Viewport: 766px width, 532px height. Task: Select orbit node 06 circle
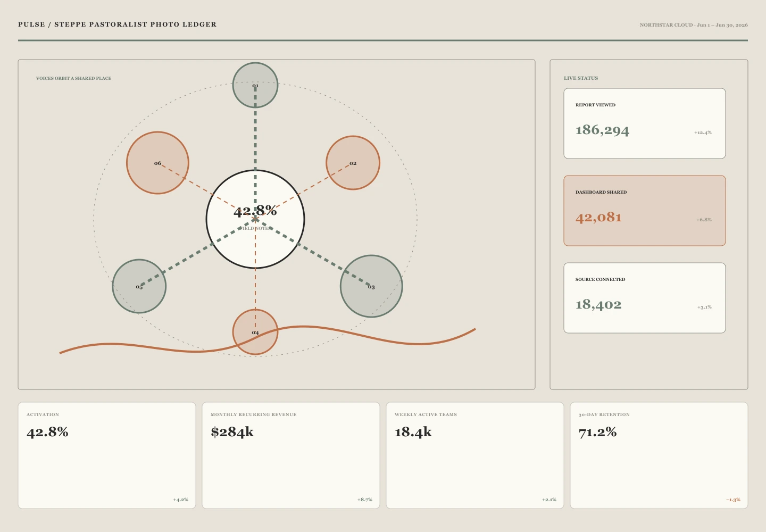click(x=157, y=163)
